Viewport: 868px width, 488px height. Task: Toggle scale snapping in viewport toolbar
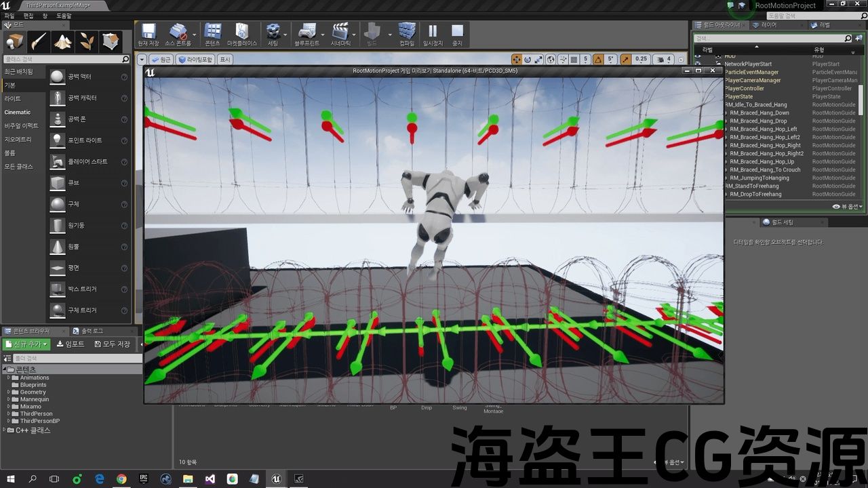pyautogui.click(x=625, y=60)
